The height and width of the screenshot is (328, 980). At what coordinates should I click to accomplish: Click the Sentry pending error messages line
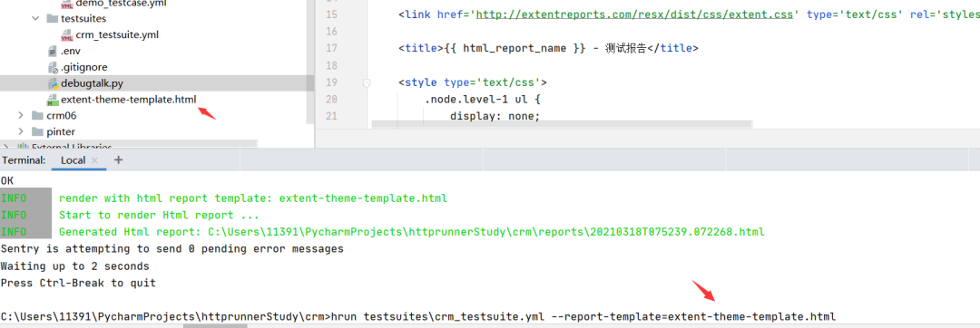click(x=171, y=249)
